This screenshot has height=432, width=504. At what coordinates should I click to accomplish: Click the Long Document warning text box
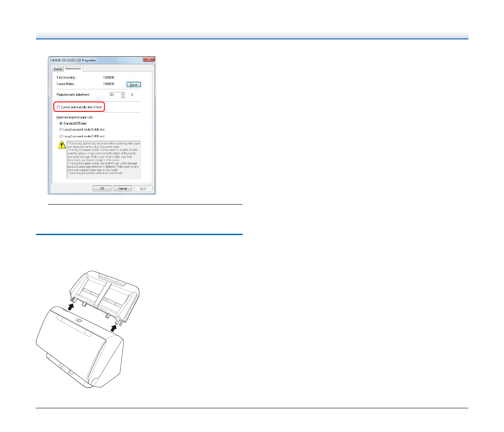[104, 160]
